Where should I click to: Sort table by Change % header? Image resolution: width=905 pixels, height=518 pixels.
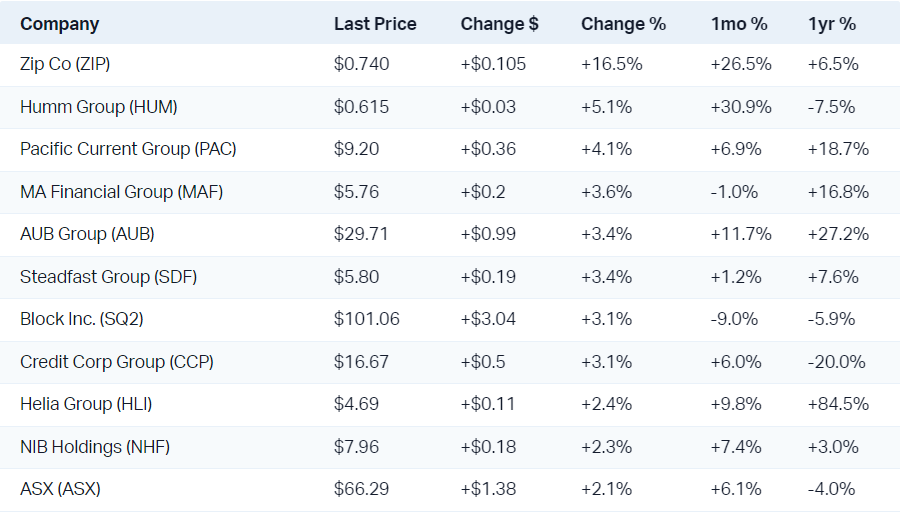click(623, 24)
